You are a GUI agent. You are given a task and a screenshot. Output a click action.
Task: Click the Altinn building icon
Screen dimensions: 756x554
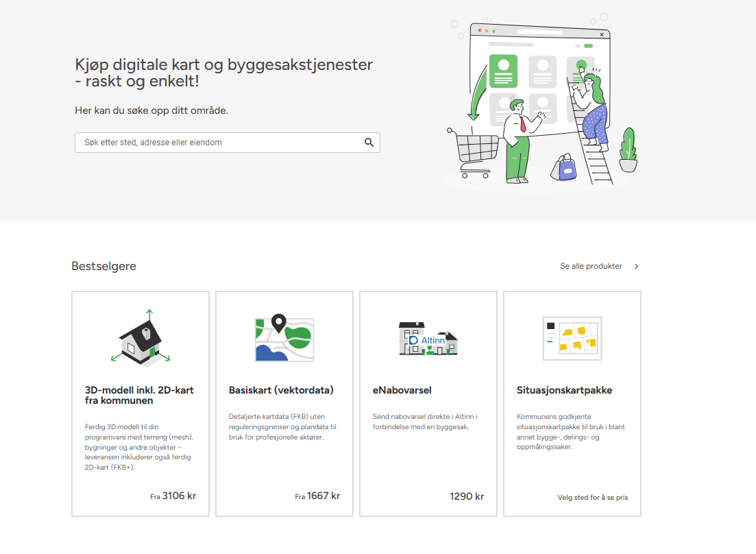point(428,338)
